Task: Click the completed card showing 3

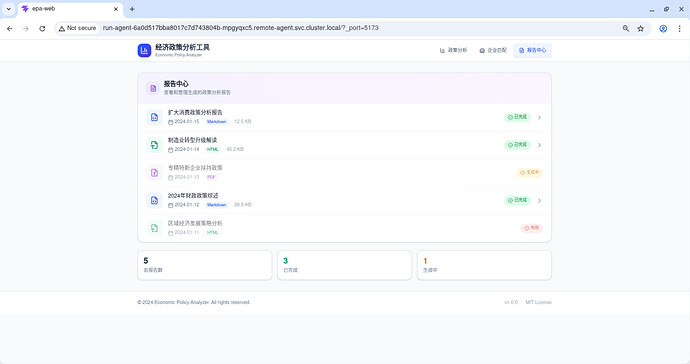Action: click(x=345, y=265)
